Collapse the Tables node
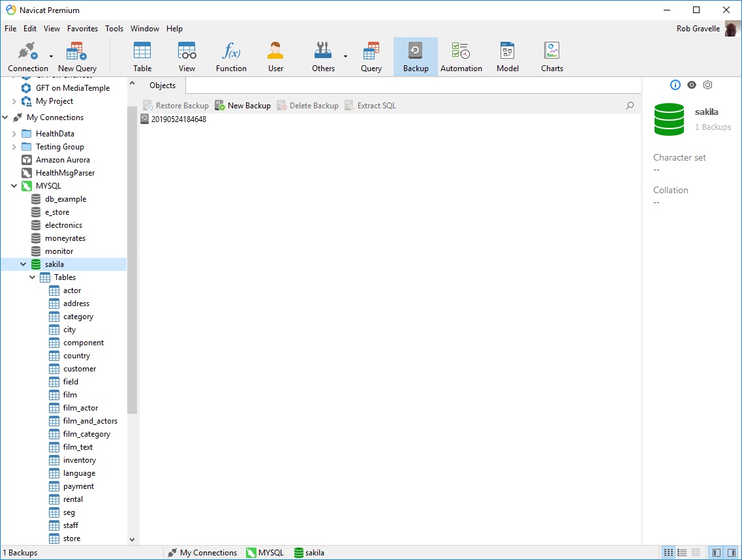 coord(32,277)
